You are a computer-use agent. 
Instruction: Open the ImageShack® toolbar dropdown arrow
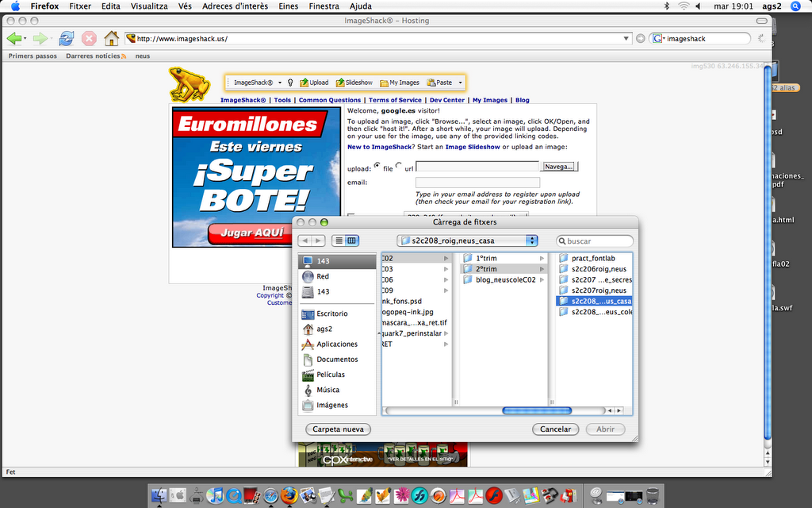pos(280,83)
